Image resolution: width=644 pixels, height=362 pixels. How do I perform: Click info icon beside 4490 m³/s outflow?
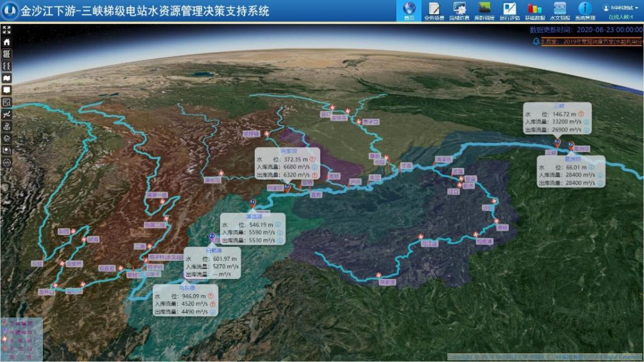[x=213, y=312]
